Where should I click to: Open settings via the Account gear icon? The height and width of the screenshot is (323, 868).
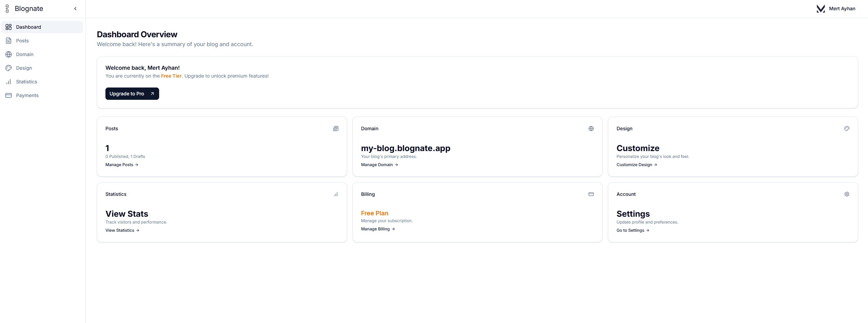point(847,194)
